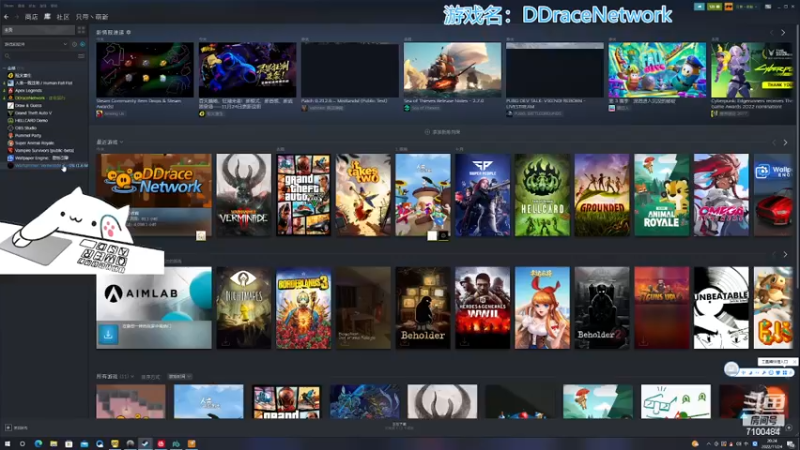The height and width of the screenshot is (450, 800).
Task: Expand the library games filter dropdown
Action: pos(36,44)
